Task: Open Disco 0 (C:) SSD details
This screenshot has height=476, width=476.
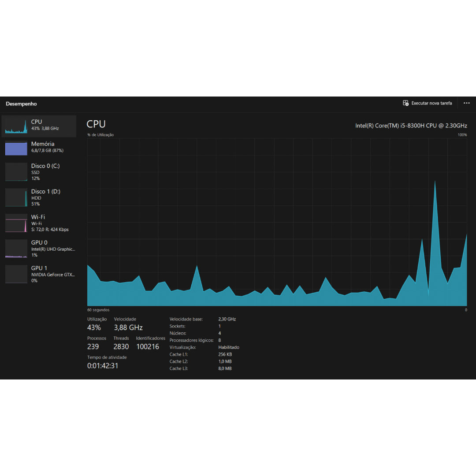Action: (x=45, y=172)
